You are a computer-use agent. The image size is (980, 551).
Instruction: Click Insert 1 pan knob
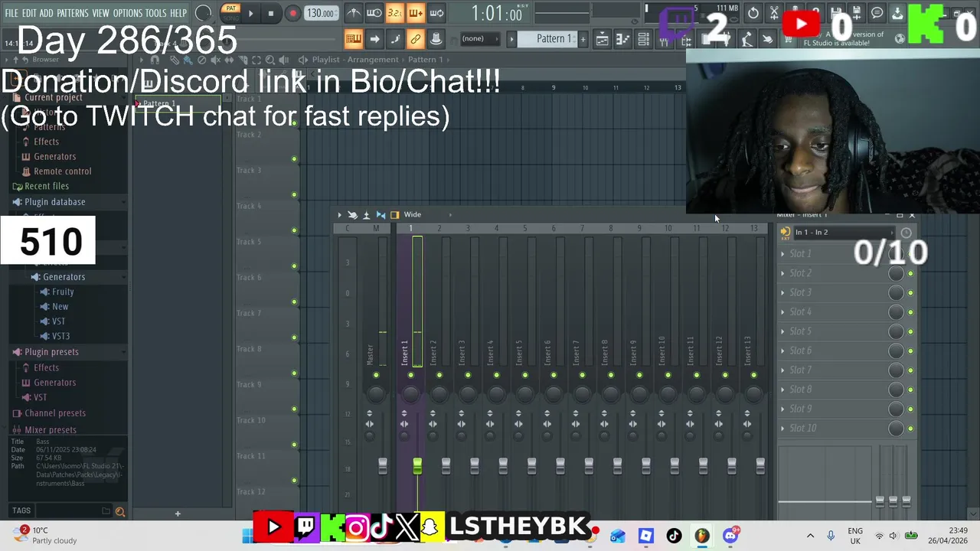pos(410,393)
